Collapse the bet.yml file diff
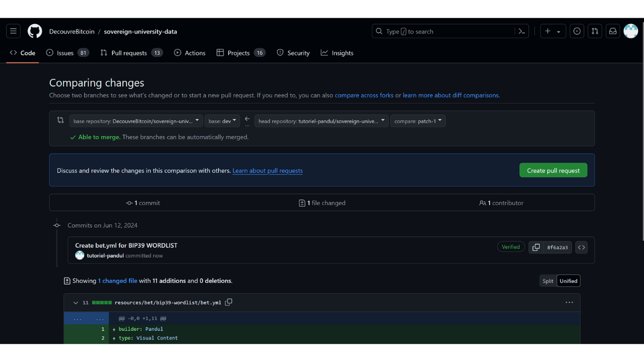The image size is (644, 362). point(76,303)
